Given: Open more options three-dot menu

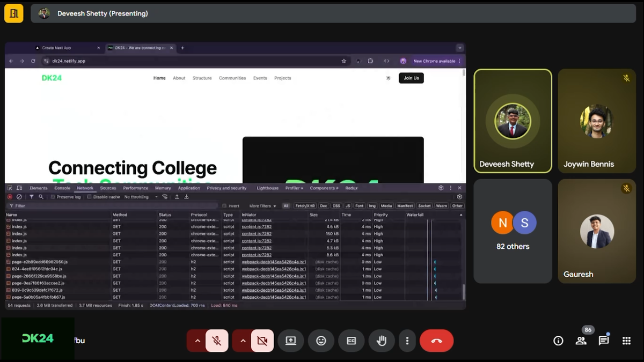Looking at the screenshot, I should point(407,341).
